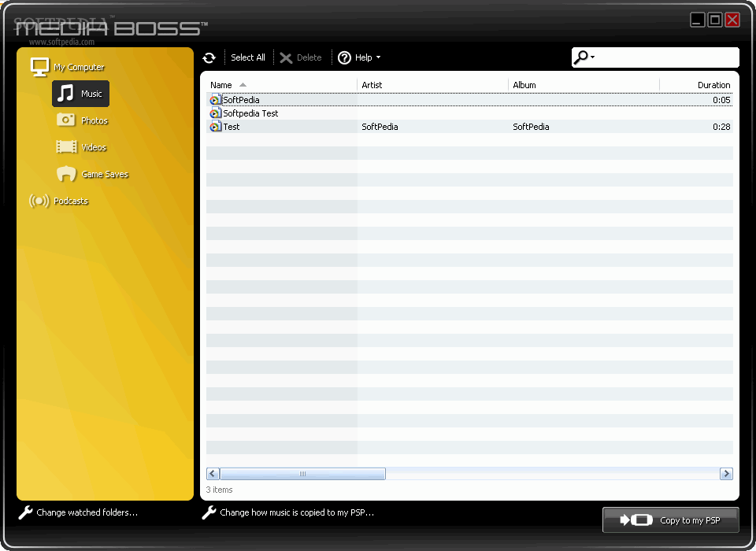This screenshot has height=551, width=756.
Task: Open Change how music is copied to my PSP
Action: coord(297,512)
